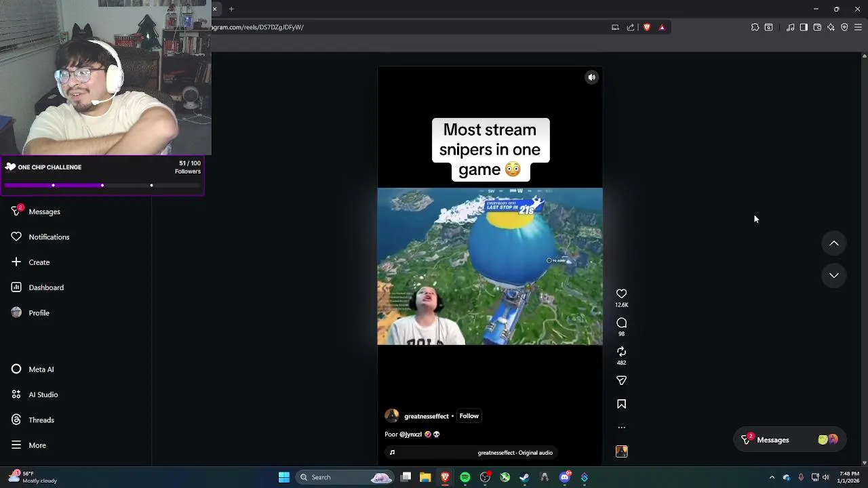
Task: Open Discord from the taskbar
Action: (565, 477)
